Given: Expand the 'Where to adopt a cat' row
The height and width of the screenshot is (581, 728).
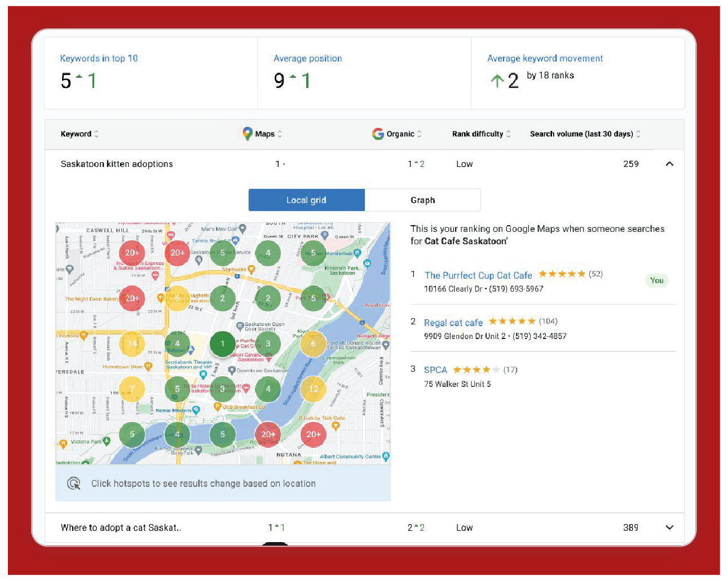Looking at the screenshot, I should click(669, 527).
